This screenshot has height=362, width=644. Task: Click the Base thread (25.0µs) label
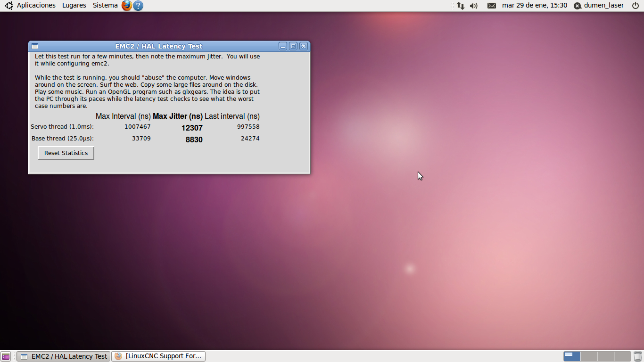tap(63, 139)
